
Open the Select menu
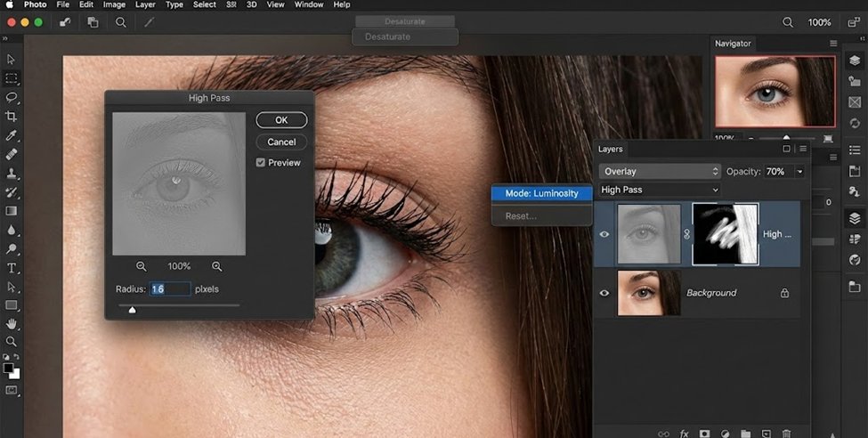click(x=204, y=4)
